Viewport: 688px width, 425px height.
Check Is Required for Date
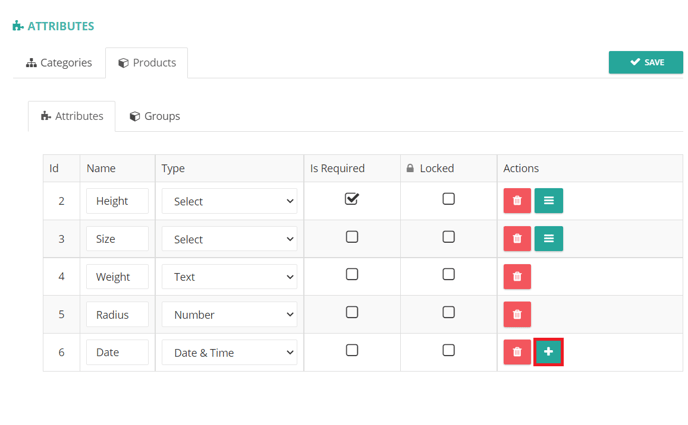352,350
